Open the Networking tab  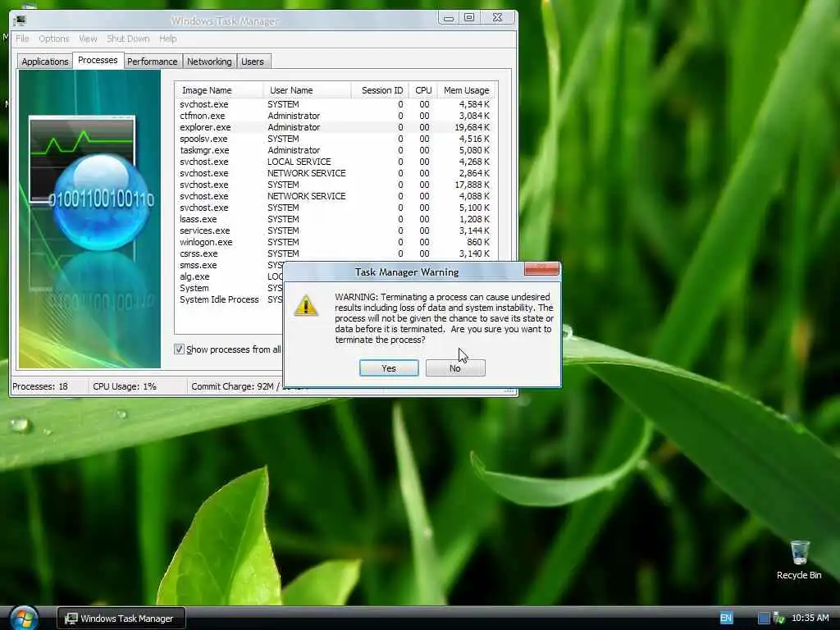tap(209, 61)
